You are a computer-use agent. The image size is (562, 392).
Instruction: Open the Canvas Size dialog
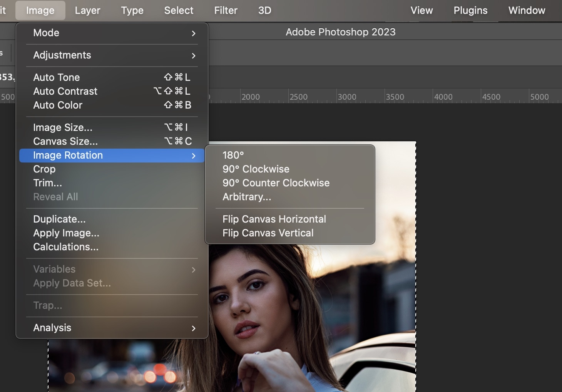65,141
